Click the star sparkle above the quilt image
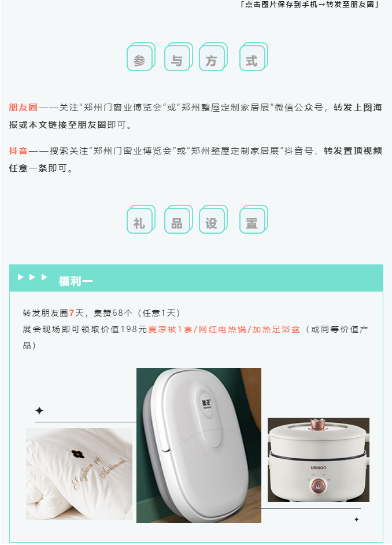Viewport: 392px width, 545px height. pyautogui.click(x=39, y=411)
